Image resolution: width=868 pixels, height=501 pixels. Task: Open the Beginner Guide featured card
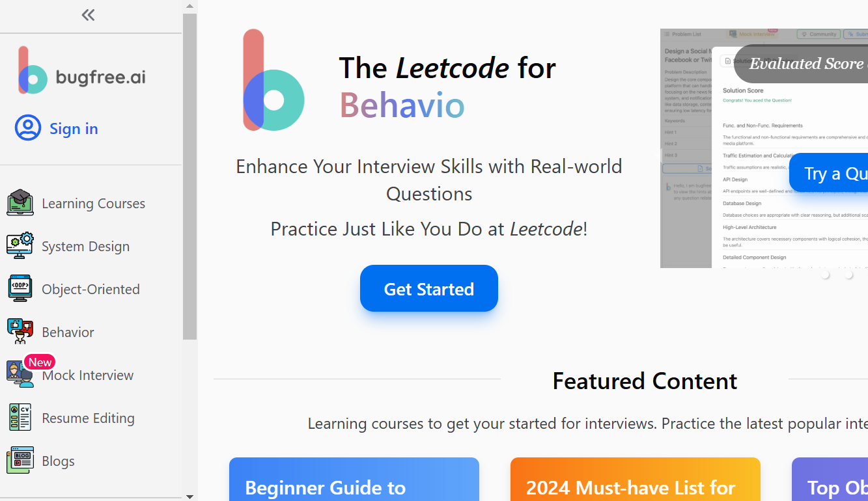[354, 481]
